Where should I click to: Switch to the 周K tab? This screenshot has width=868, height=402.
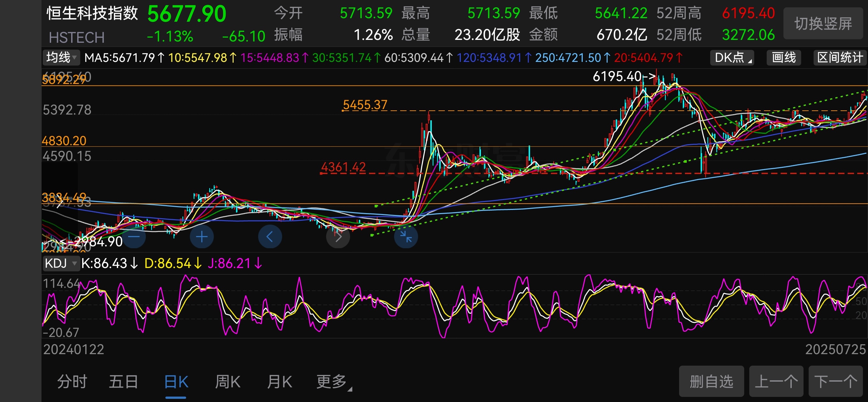tap(228, 382)
